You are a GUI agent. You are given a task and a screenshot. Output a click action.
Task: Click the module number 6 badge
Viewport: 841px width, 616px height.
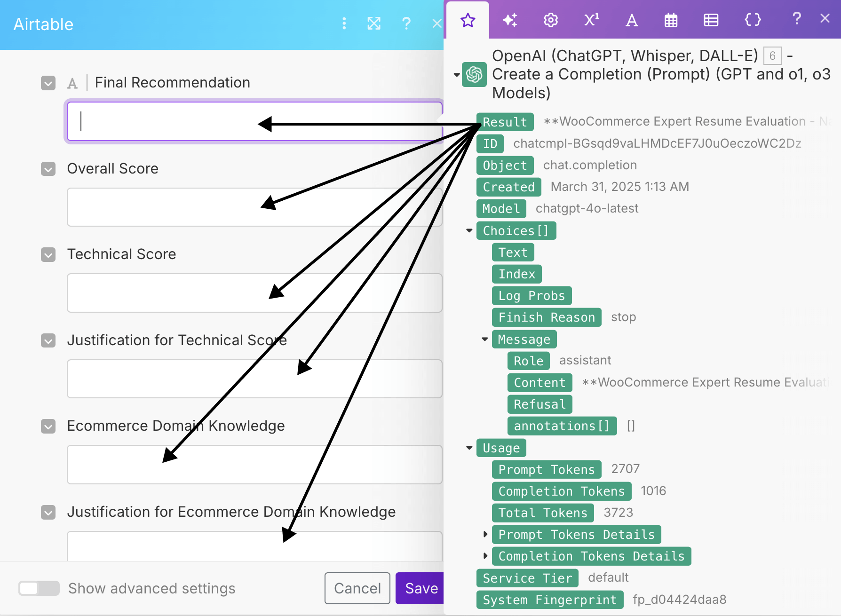pos(772,56)
